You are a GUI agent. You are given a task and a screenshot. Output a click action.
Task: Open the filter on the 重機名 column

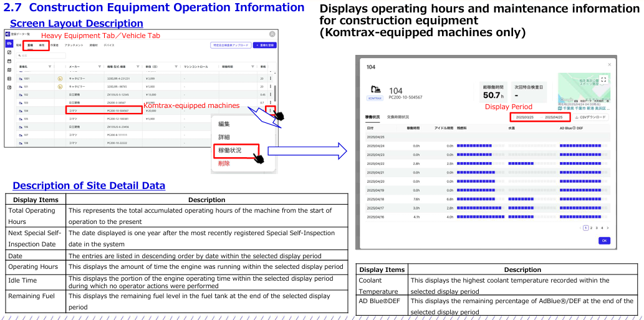click(50, 67)
